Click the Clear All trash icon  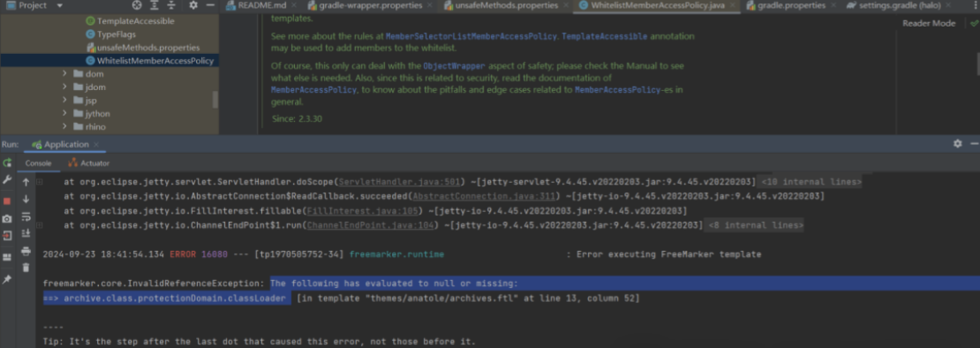click(26, 268)
